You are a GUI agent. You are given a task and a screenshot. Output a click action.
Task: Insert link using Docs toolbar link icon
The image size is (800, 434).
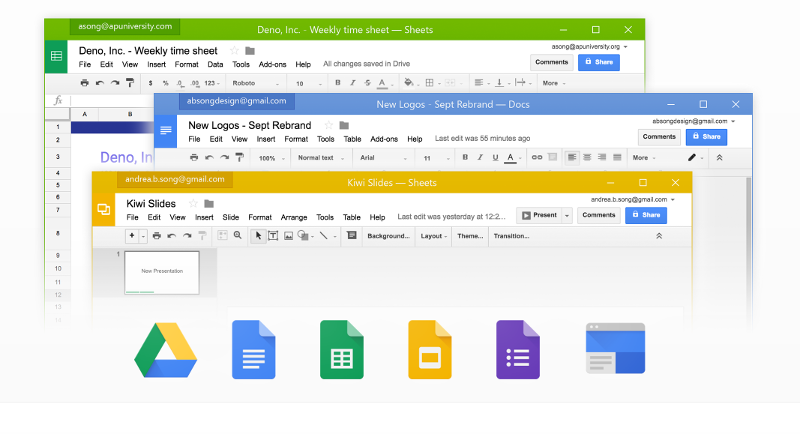click(x=537, y=157)
